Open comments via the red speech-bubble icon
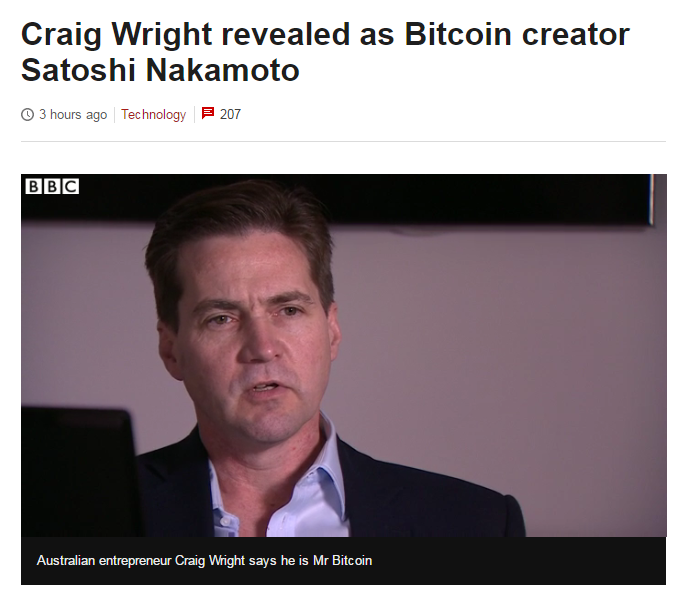The height and width of the screenshot is (590, 676). 208,113
